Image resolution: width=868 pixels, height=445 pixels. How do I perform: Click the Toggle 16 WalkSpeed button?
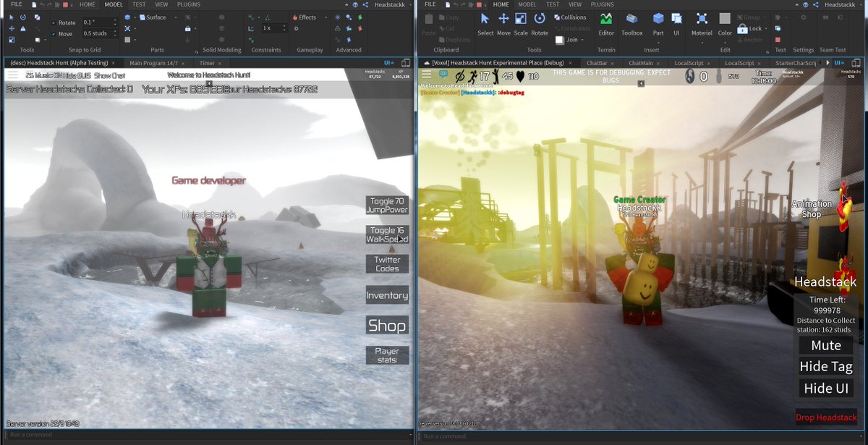[x=388, y=234]
